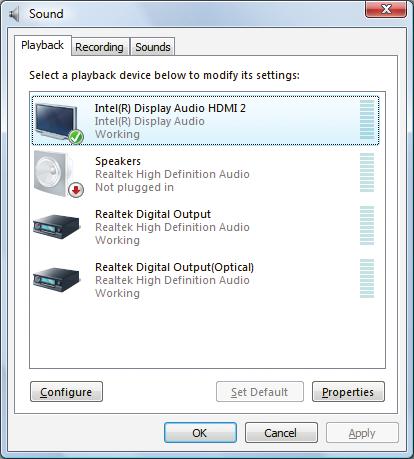Click the Set Default button
Image resolution: width=414 pixels, height=459 pixels.
pyautogui.click(x=260, y=392)
